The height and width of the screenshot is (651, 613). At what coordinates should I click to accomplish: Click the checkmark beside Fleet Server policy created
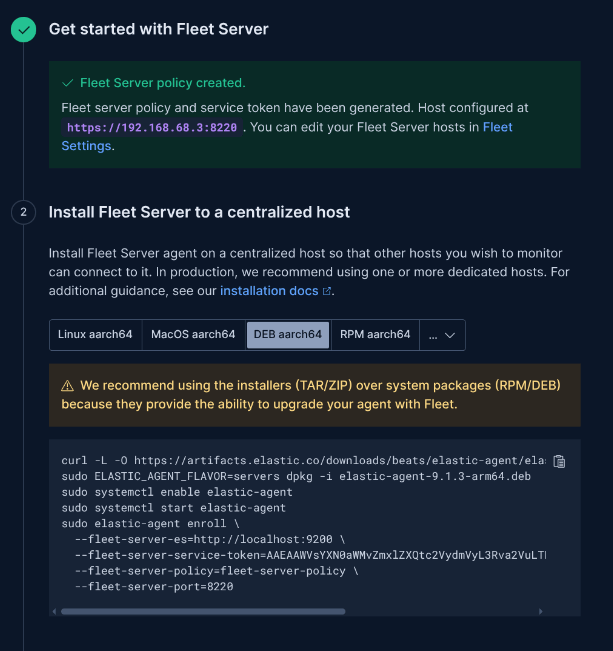point(68,83)
